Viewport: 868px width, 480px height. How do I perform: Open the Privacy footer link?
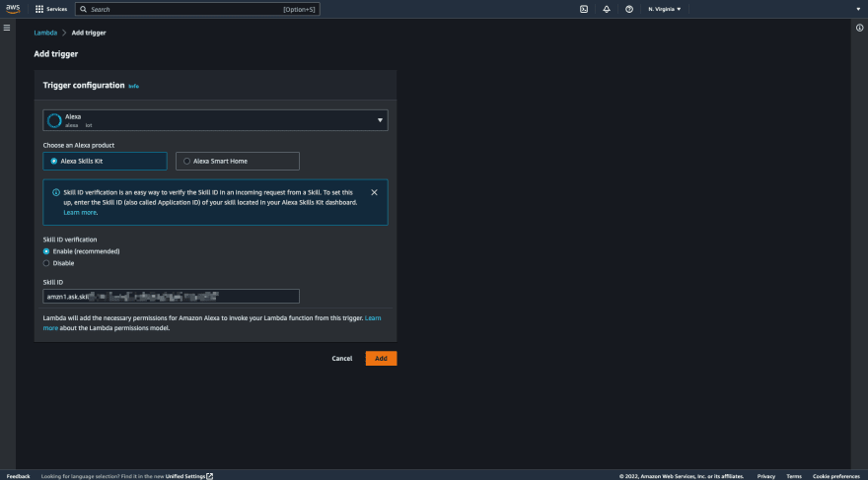[766, 476]
